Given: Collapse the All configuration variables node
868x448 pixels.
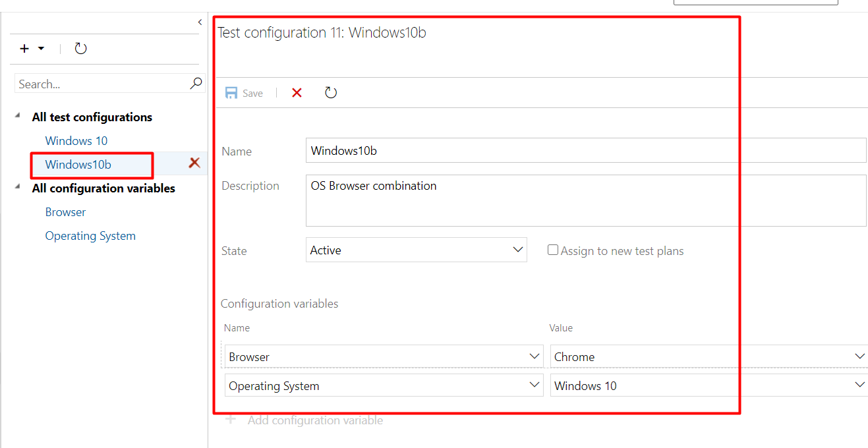Looking at the screenshot, I should coord(18,186).
